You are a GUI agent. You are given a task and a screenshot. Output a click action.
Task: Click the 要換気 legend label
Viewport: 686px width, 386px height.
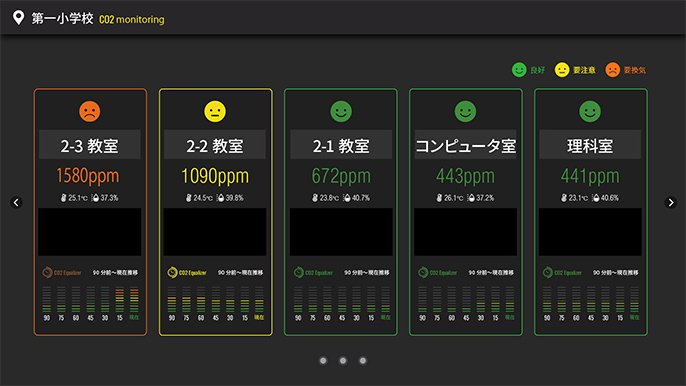click(635, 70)
